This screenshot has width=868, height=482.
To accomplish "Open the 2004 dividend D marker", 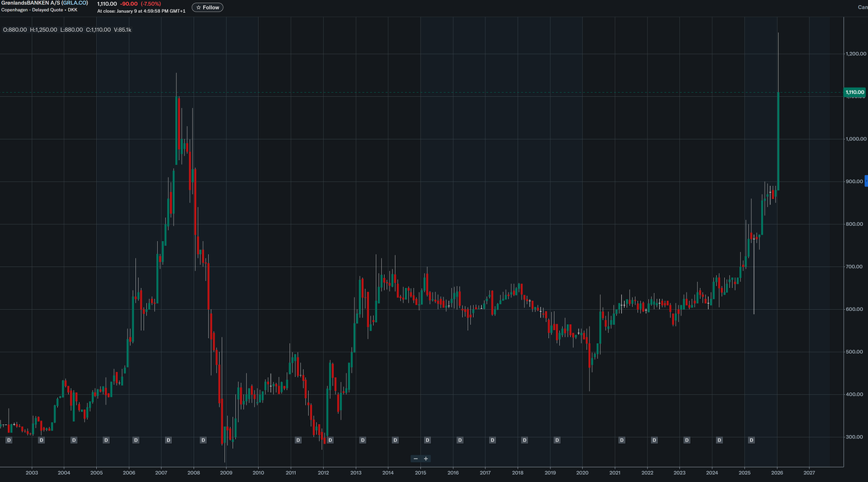I will pos(73,439).
